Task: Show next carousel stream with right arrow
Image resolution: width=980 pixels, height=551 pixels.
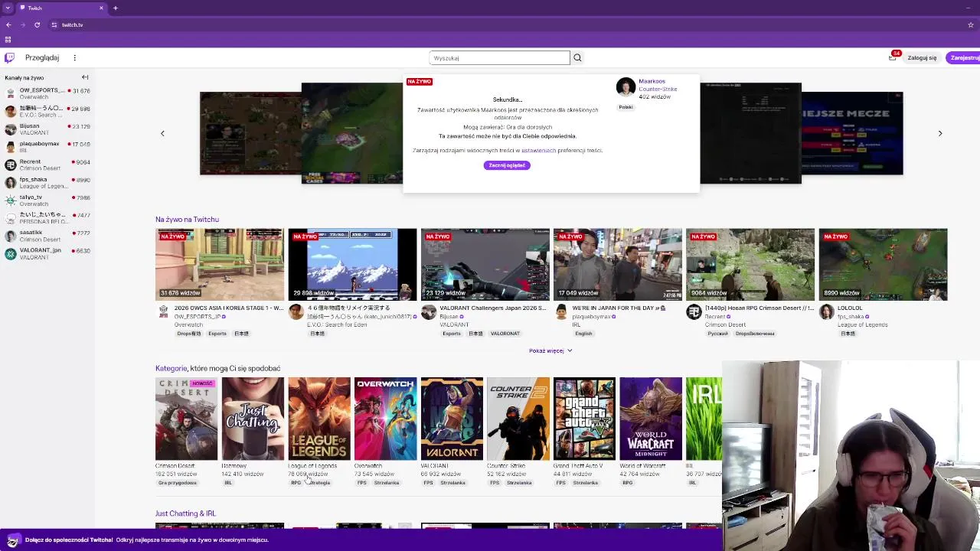Action: (x=940, y=133)
